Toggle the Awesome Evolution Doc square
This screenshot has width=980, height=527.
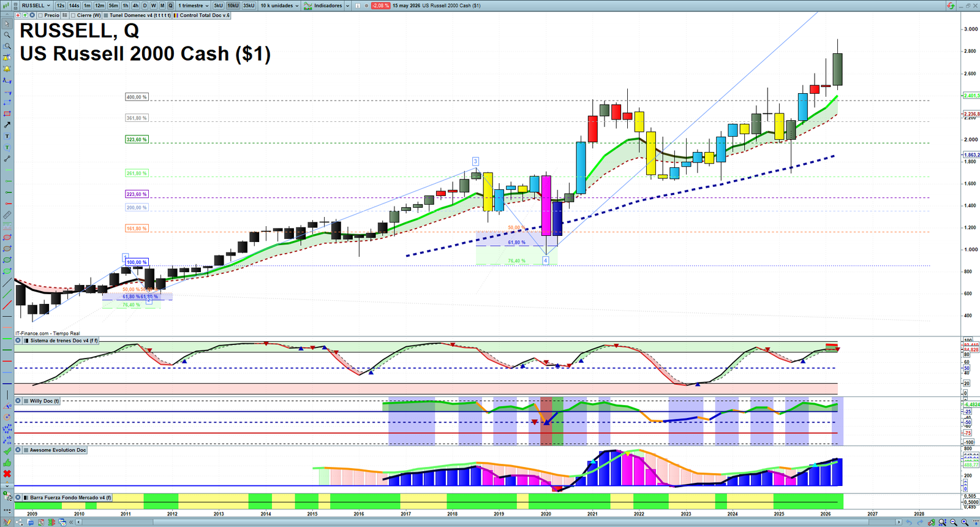[26, 450]
